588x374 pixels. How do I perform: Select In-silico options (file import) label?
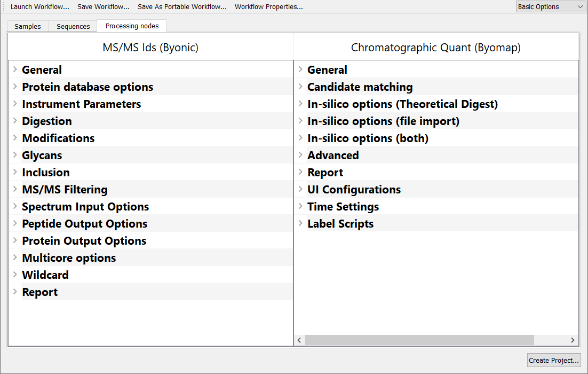coord(383,121)
